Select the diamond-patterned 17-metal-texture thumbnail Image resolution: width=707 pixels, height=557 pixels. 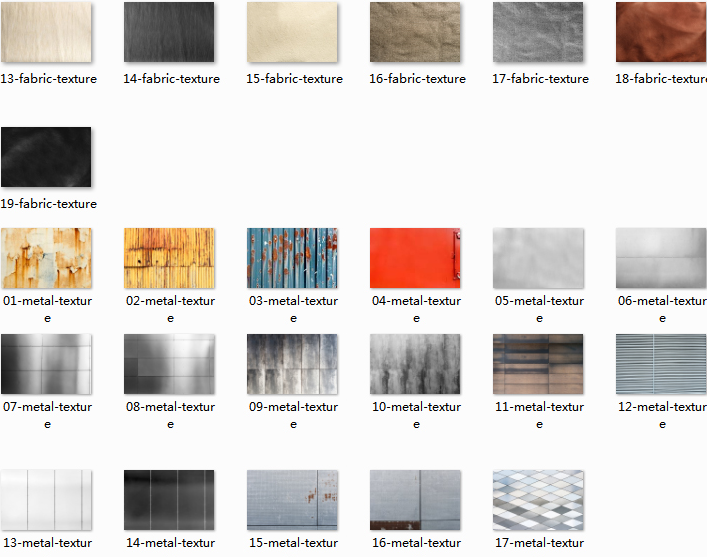[x=538, y=500]
